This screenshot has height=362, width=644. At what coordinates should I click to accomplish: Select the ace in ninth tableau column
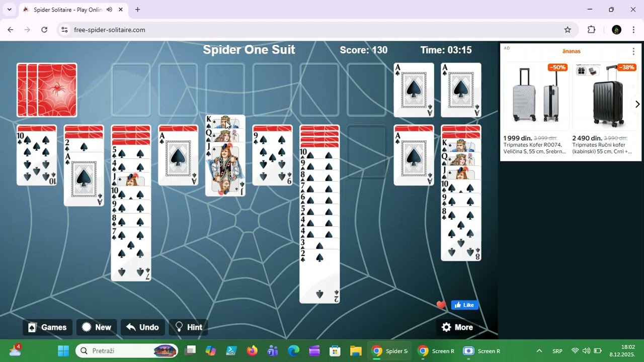point(414,158)
